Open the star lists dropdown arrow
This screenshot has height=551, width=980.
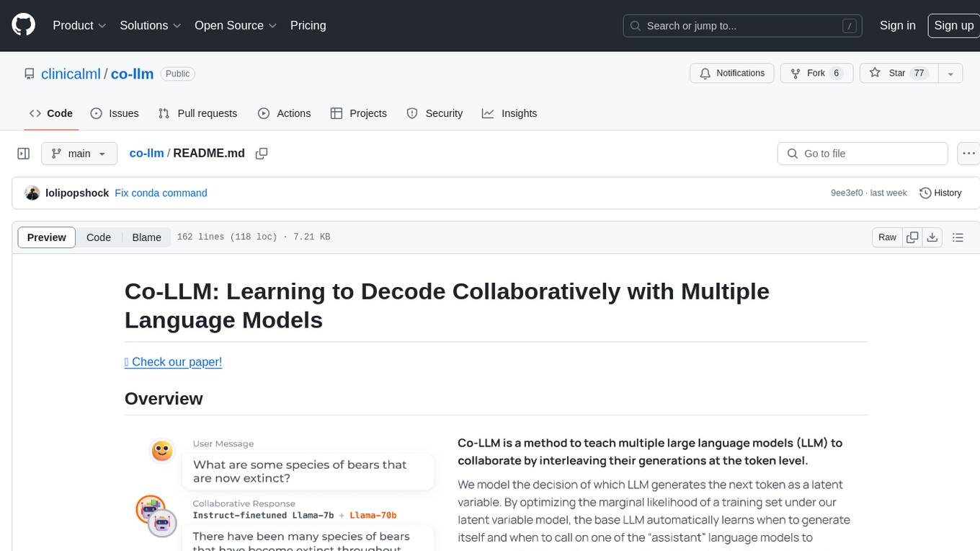click(x=950, y=74)
